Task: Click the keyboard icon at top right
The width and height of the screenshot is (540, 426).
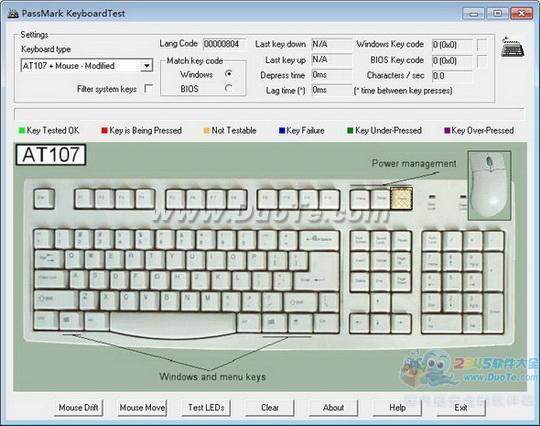Action: click(512, 47)
